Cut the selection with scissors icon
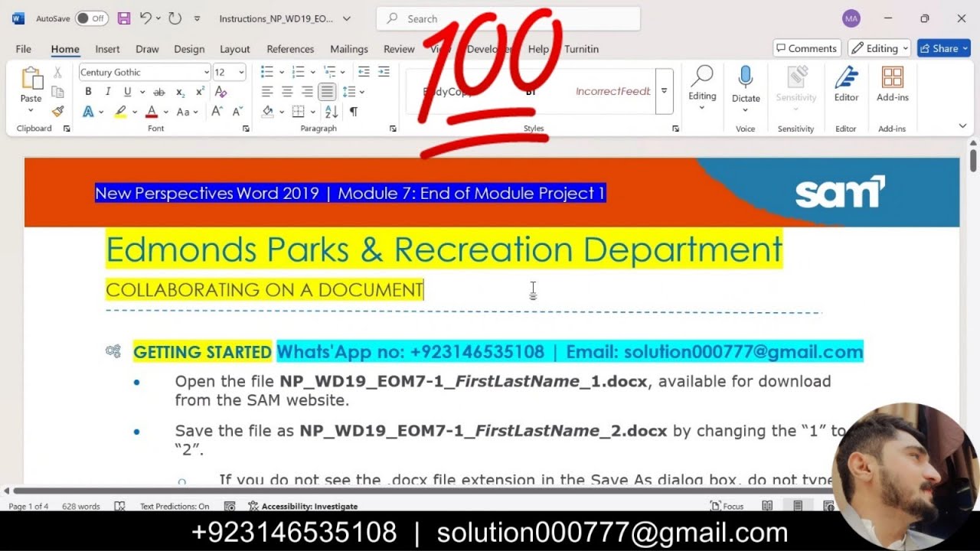This screenshot has height=551, width=980. pyautogui.click(x=57, y=73)
